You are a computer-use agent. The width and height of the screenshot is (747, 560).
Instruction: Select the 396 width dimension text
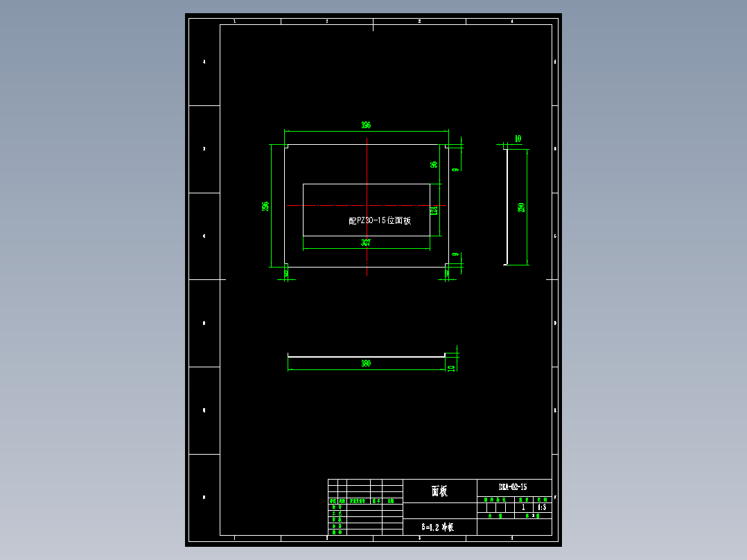[x=367, y=124]
